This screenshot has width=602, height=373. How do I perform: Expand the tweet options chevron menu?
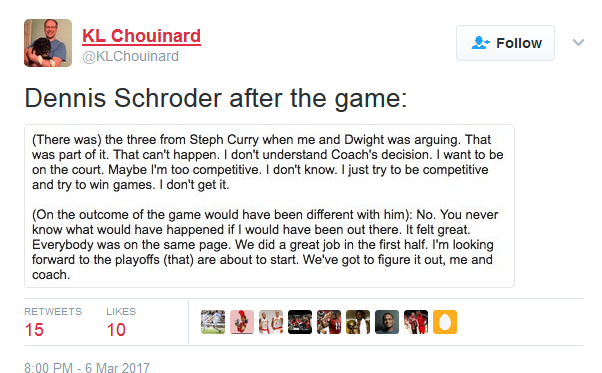point(578,42)
